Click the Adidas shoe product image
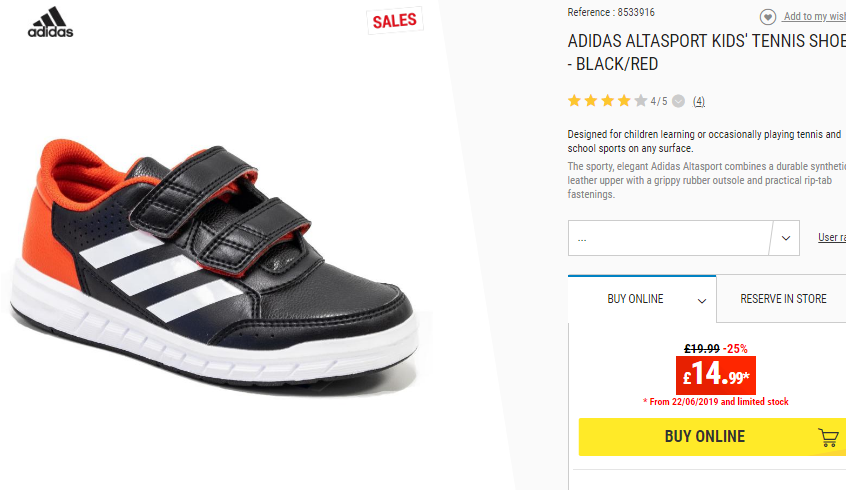The image size is (846, 490). pos(215,264)
